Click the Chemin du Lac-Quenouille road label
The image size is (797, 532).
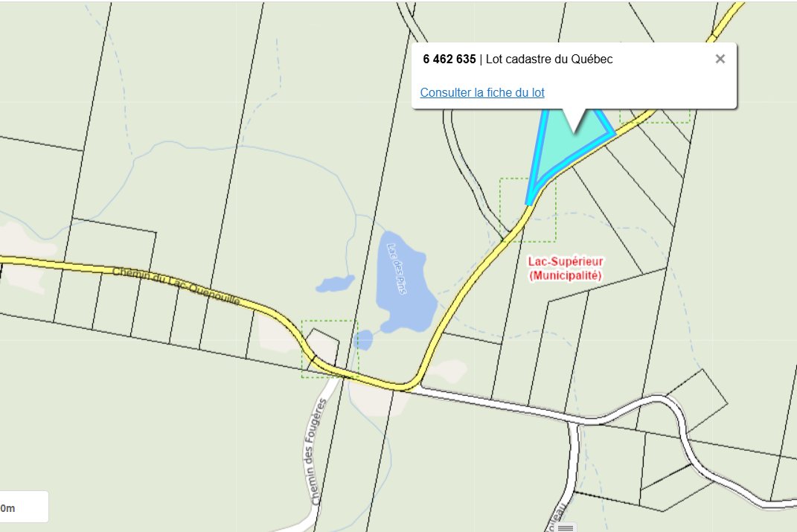176,286
